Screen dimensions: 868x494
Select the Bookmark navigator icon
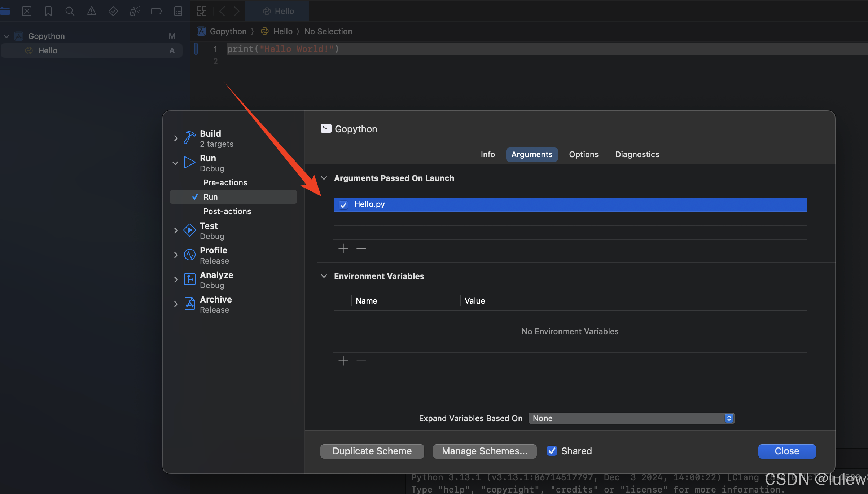pyautogui.click(x=48, y=11)
